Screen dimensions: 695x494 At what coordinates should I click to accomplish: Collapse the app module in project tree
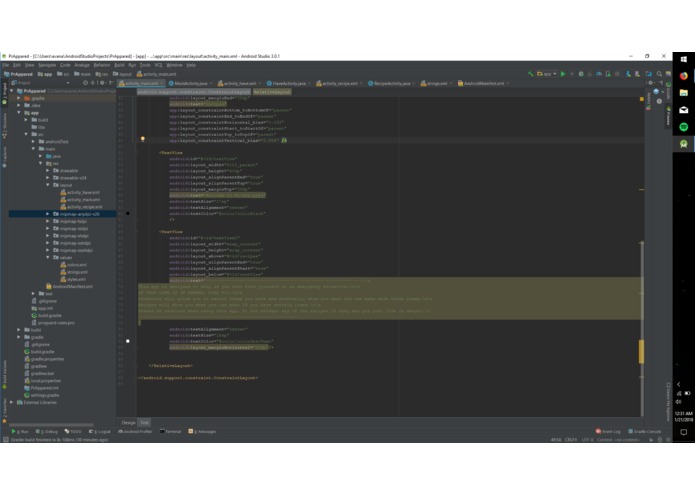(x=19, y=113)
